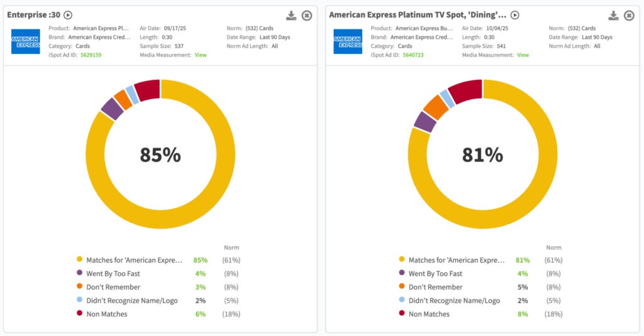
Task: Close the Platinum 'Dining' spot card
Action: point(629,15)
